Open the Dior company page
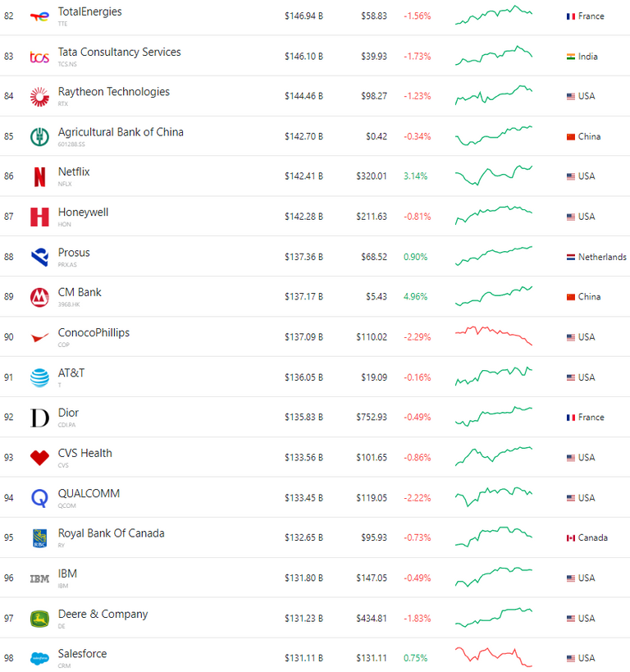Viewport: 630px width, 672px height. (x=68, y=413)
